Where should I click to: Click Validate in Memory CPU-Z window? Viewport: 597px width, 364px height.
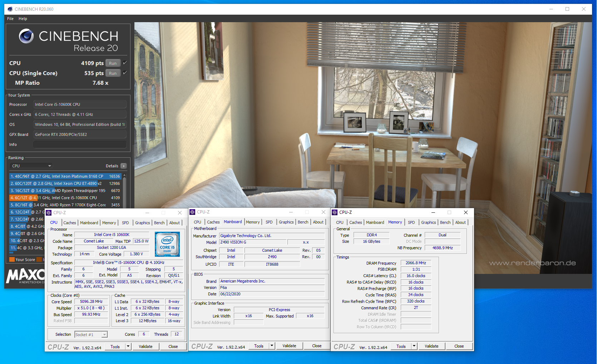tap(431, 346)
